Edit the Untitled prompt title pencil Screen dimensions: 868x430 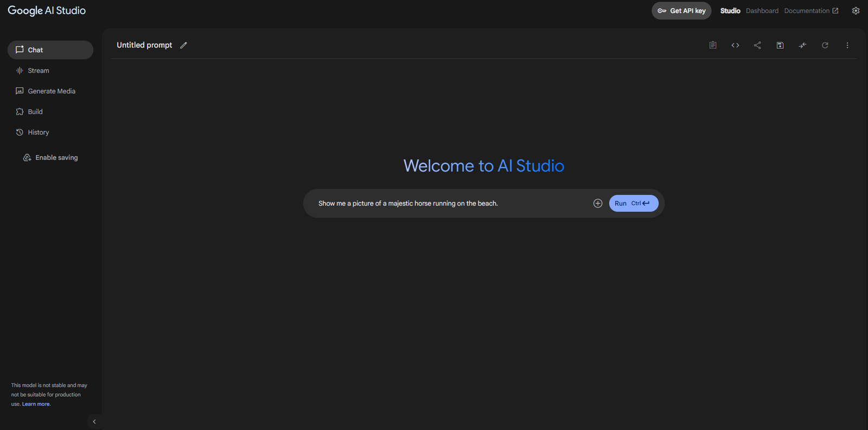click(183, 46)
